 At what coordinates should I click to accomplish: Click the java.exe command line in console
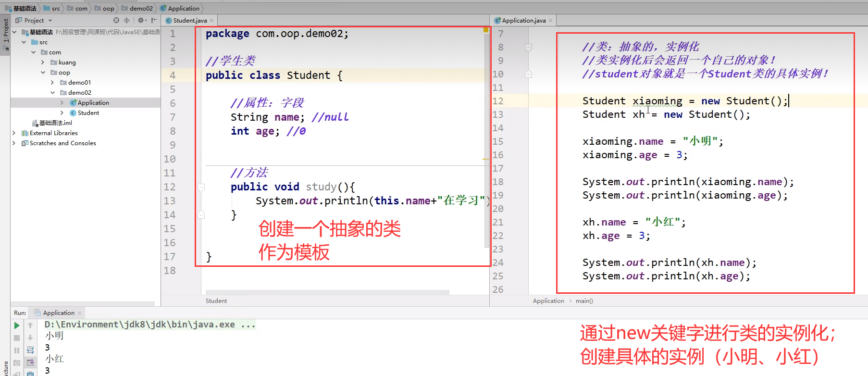click(x=150, y=325)
